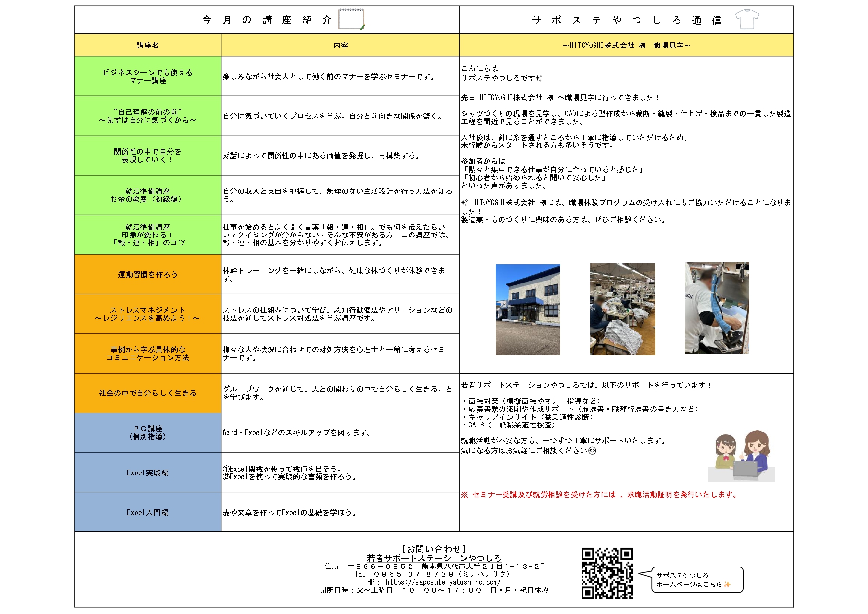Click the notepad icon beside 今月の講座紹介
Screen dimensions: 868x614
pos(351,20)
